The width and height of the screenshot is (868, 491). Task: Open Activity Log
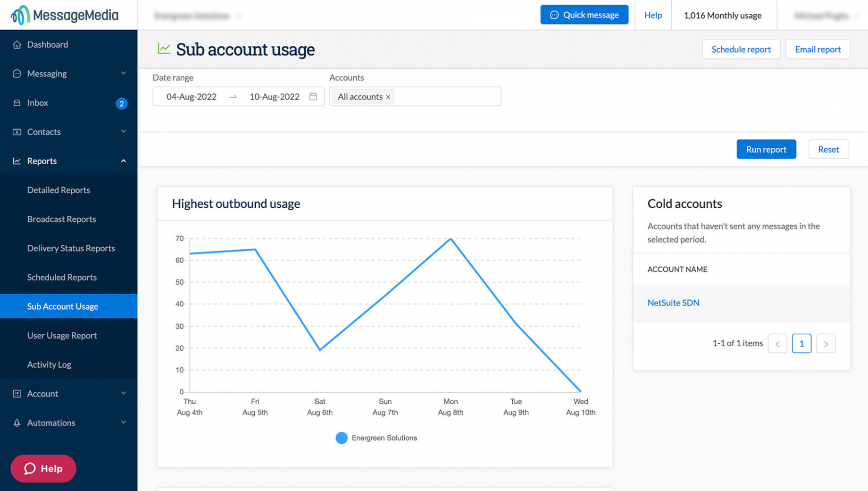pos(49,364)
